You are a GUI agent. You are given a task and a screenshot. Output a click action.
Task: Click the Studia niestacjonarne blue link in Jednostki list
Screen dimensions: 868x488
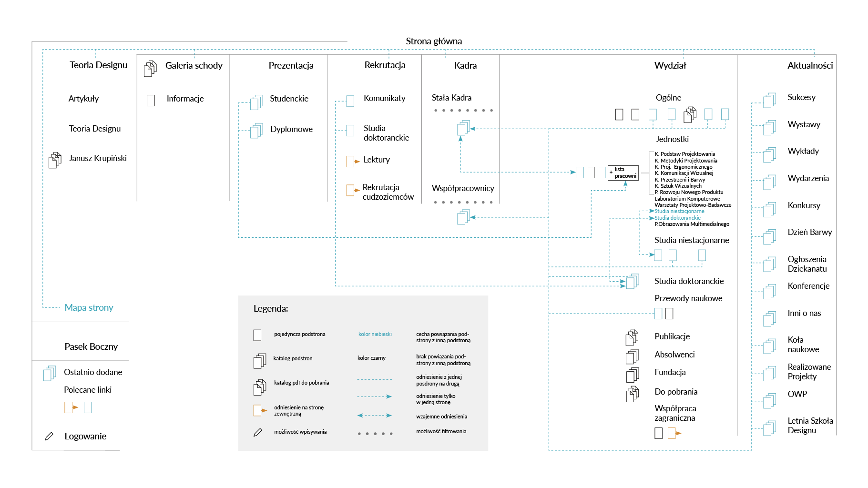tap(679, 211)
